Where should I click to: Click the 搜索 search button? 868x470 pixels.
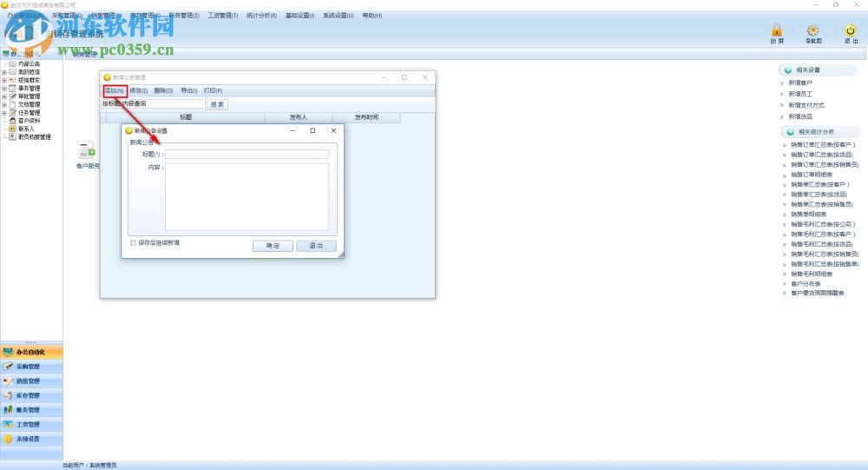[x=217, y=104]
